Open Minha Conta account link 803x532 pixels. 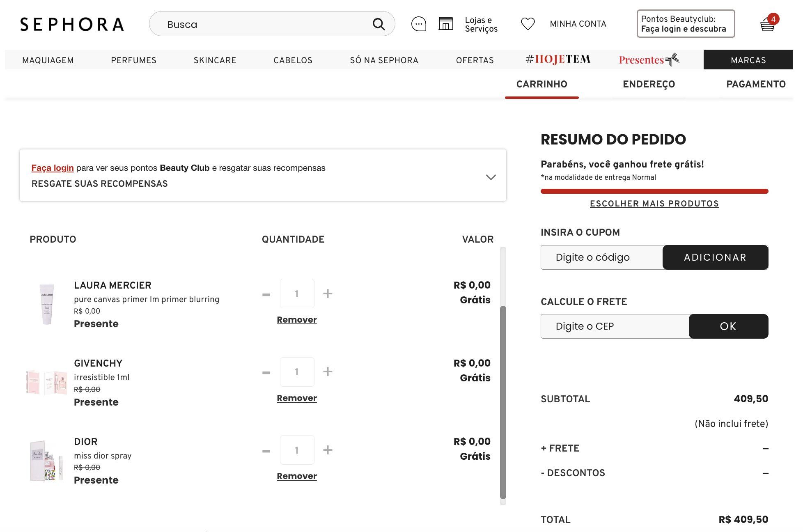coord(578,24)
